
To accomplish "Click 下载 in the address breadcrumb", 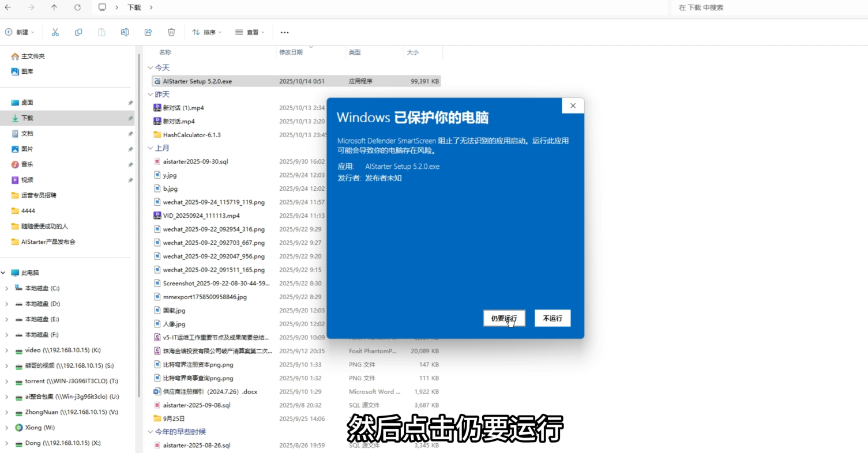I will point(134,7).
